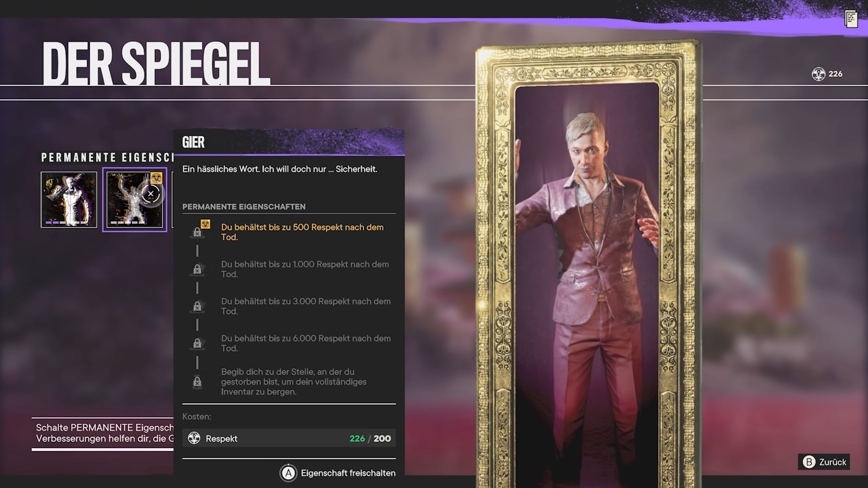Select the first permanent trait thumbnail
The width and height of the screenshot is (868, 488).
(x=69, y=200)
